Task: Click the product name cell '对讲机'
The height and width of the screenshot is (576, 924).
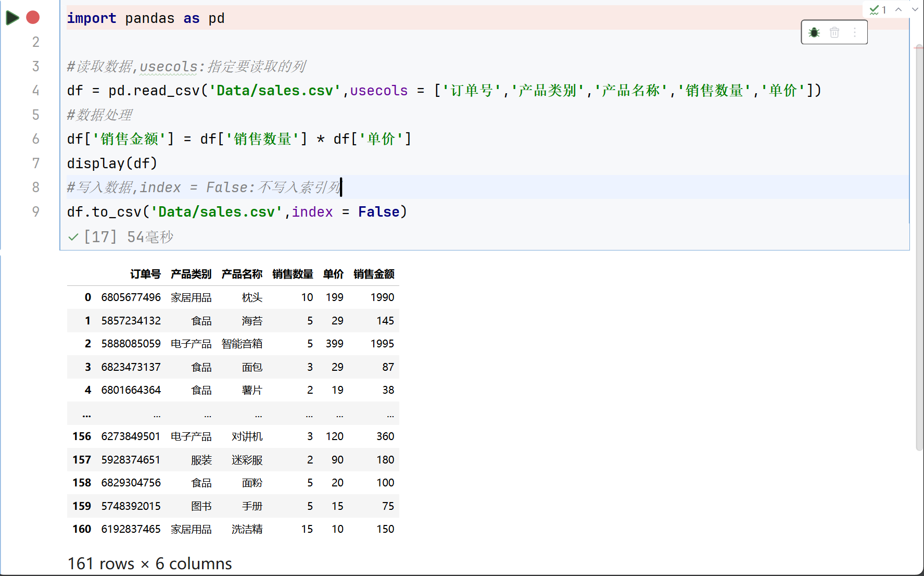Action: point(247,436)
